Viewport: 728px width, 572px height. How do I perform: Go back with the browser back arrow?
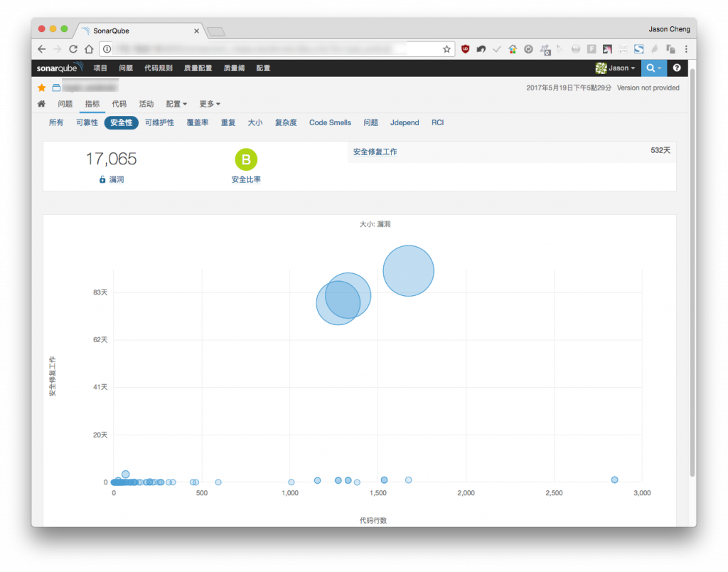click(x=42, y=49)
